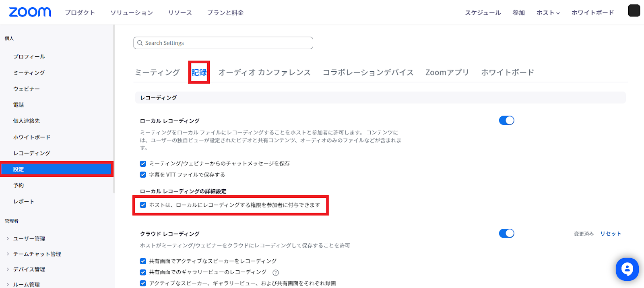This screenshot has width=644, height=288.
Task: Expand チームチャット管理 section
Action: pyautogui.click(x=37, y=254)
